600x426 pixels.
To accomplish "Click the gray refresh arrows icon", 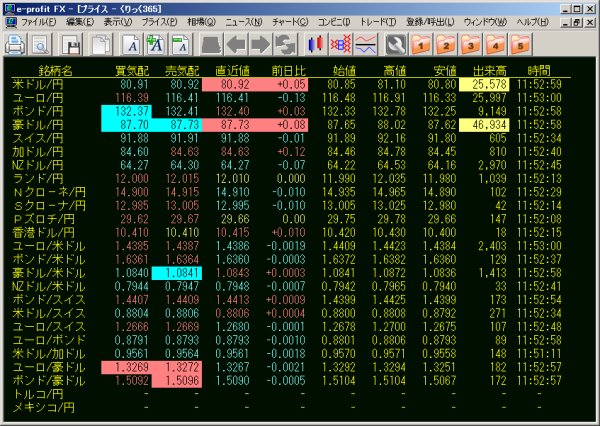I will pos(285,45).
